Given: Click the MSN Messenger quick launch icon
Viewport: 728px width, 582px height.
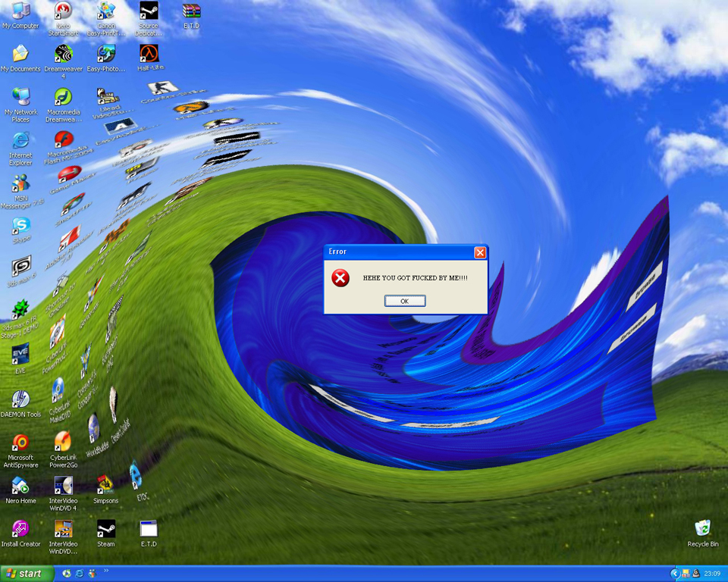Looking at the screenshot, I should [x=93, y=574].
